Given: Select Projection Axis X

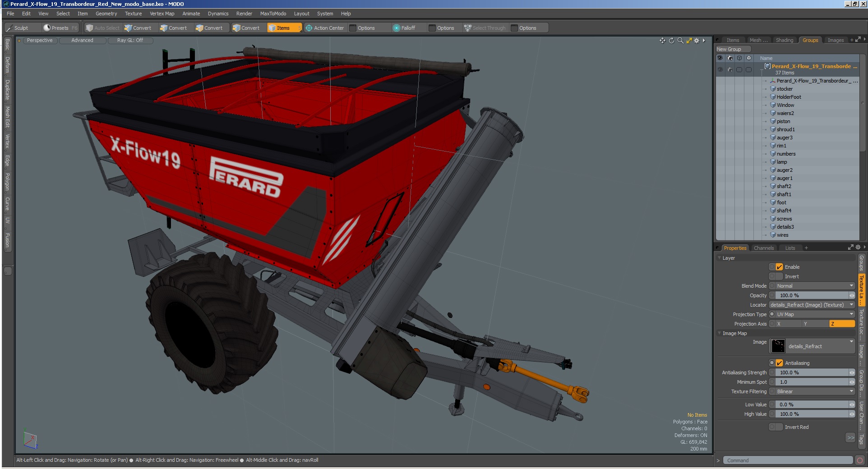Looking at the screenshot, I should 789,324.
